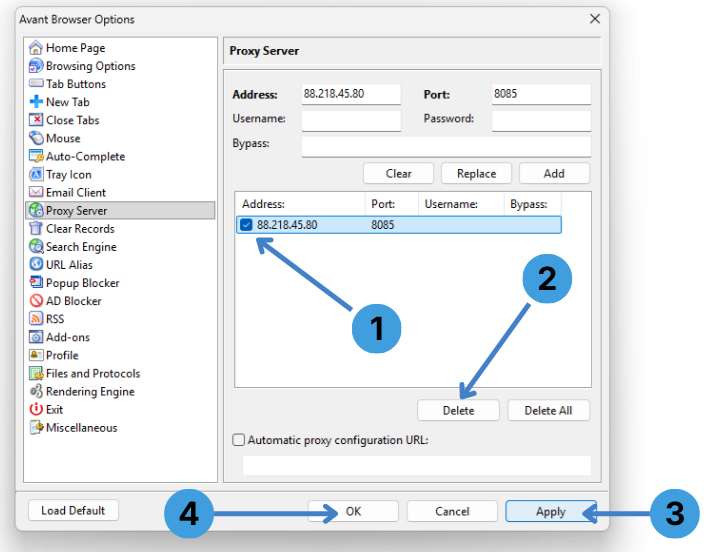Click the Close Tabs red X icon
The height and width of the screenshot is (553, 706).
click(x=36, y=120)
